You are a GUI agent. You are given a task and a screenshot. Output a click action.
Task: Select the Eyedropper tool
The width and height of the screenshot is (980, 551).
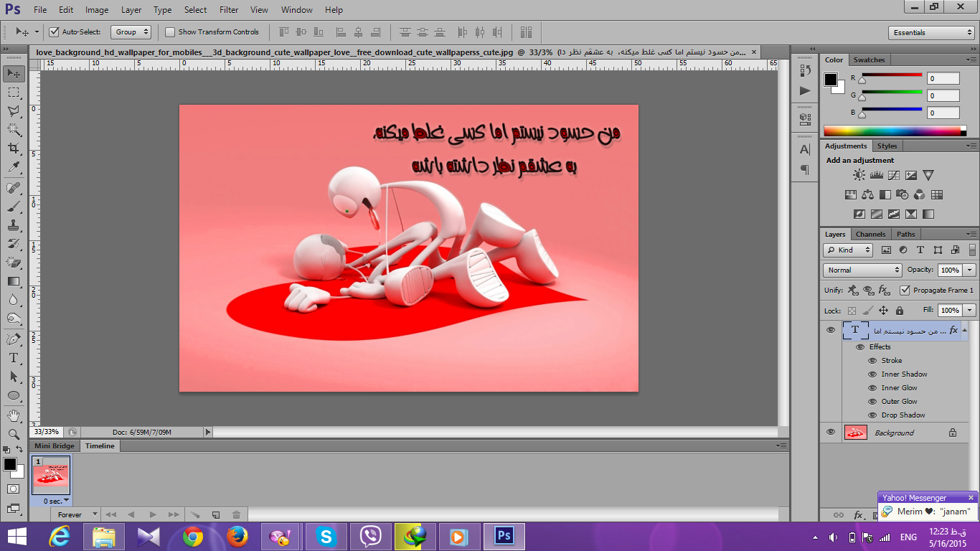coord(14,167)
